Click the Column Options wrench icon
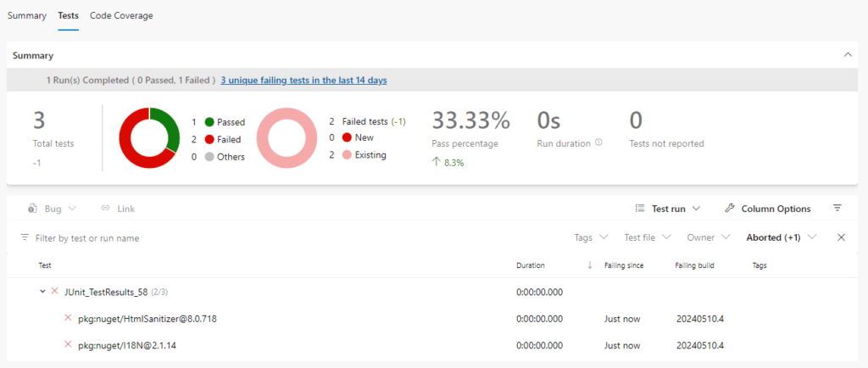 (730, 209)
